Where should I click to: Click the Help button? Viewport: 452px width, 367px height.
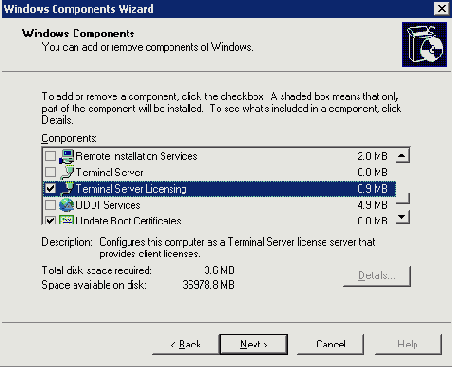[x=408, y=344]
